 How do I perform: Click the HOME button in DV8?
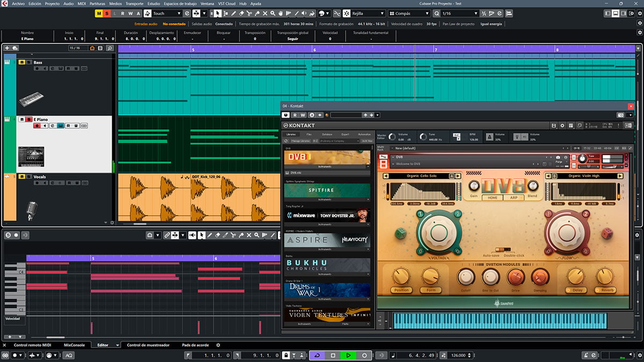[492, 197]
